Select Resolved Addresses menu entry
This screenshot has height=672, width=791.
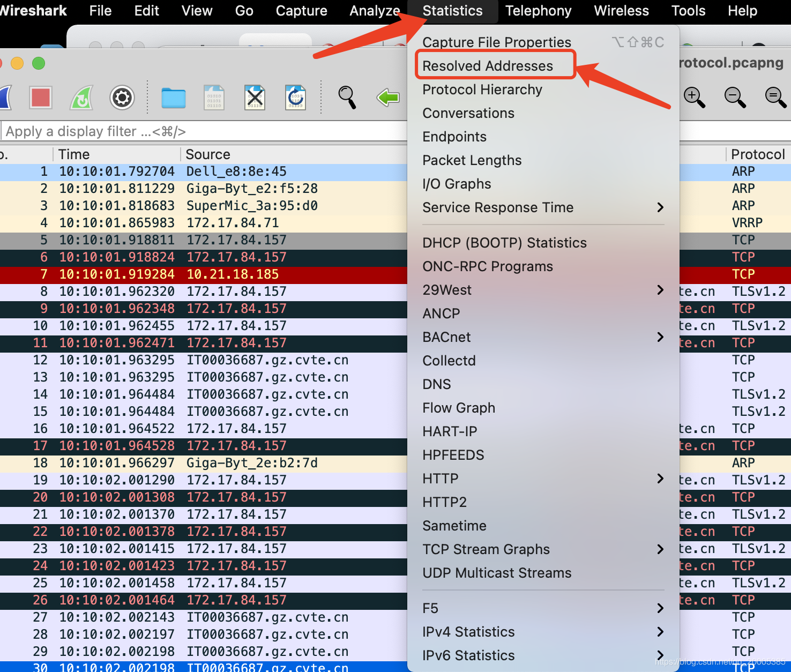pos(543,66)
